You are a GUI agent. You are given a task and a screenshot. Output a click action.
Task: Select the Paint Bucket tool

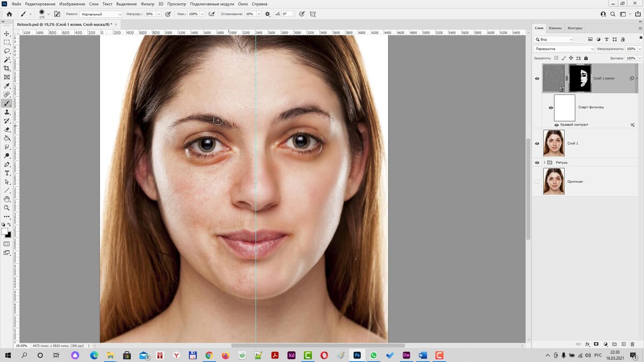point(7,138)
